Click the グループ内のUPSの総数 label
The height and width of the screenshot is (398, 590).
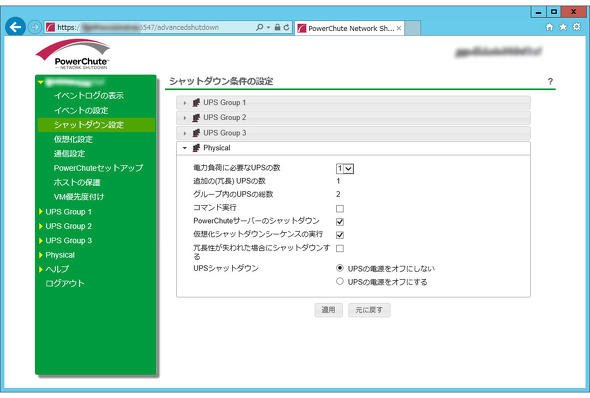[x=233, y=194]
